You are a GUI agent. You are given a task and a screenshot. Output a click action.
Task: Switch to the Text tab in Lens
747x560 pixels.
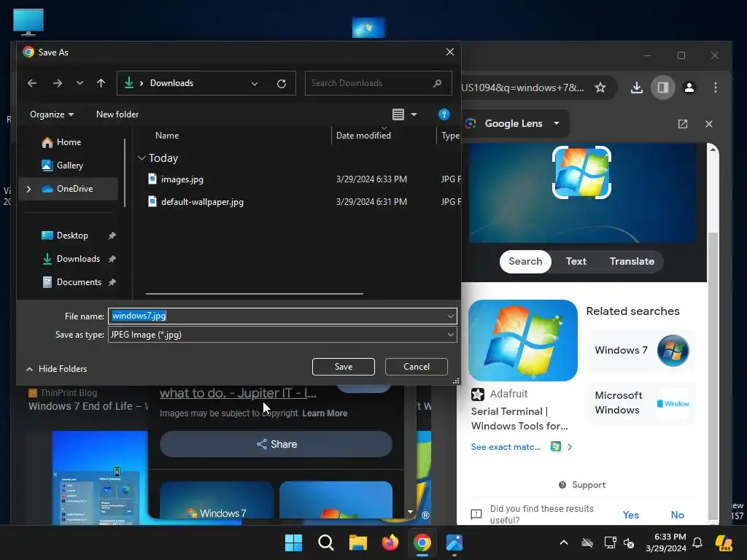pyautogui.click(x=576, y=262)
